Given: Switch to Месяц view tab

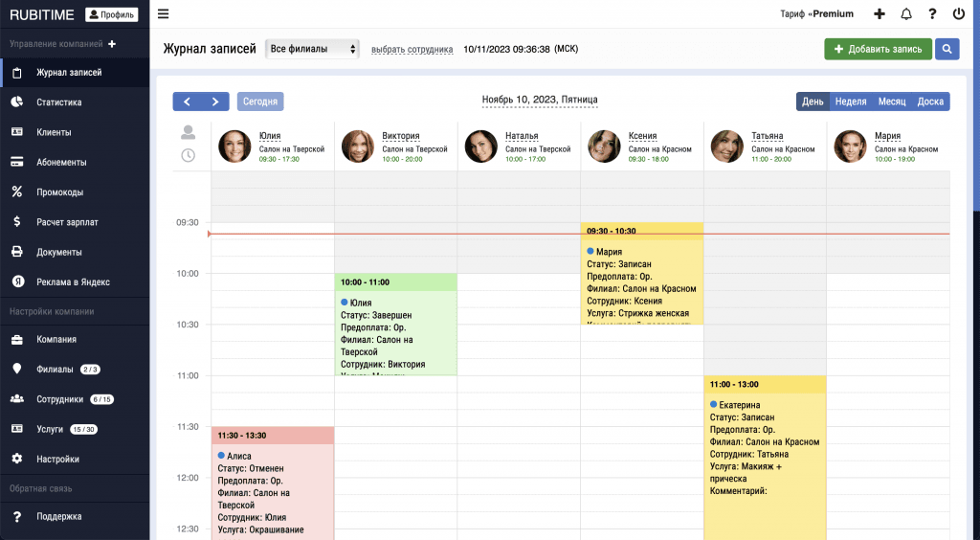Looking at the screenshot, I should click(892, 101).
